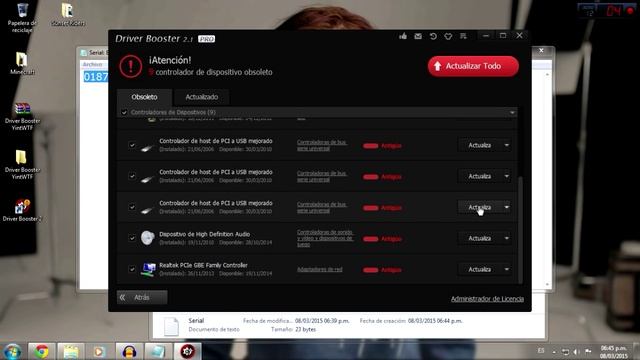Open the volume speaker tray icon
This screenshot has width=640, height=360.
[576, 351]
